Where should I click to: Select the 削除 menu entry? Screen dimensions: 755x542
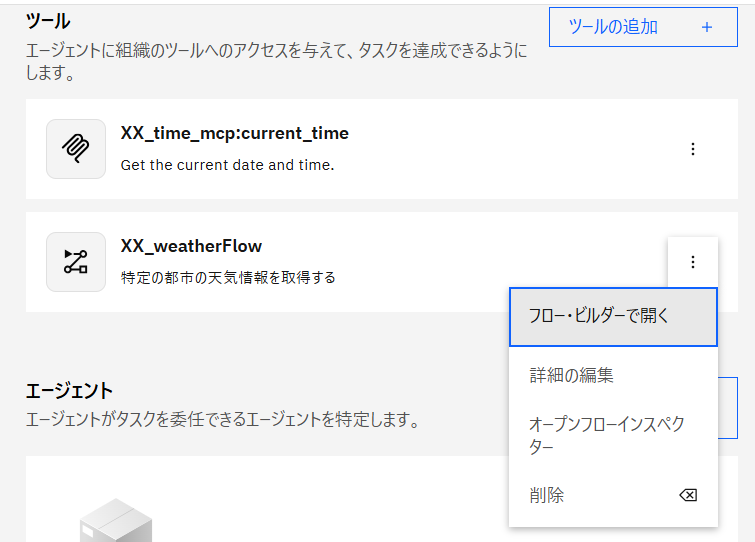pos(548,495)
